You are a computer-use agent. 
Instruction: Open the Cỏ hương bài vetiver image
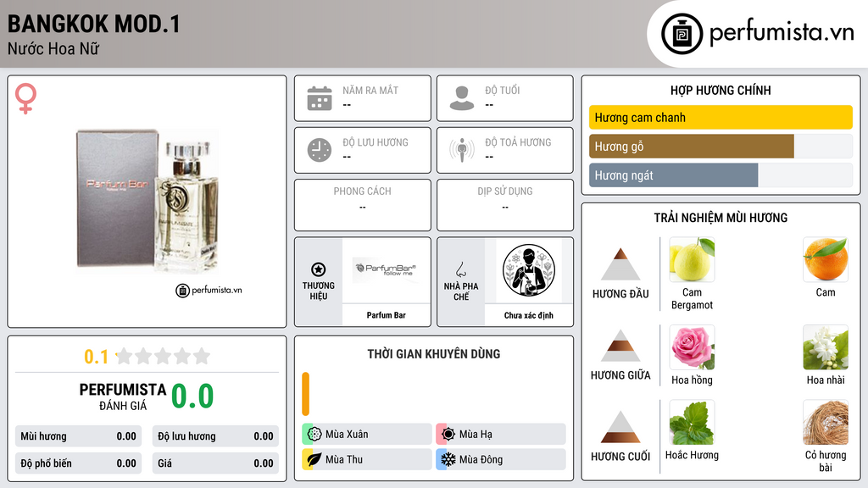(x=826, y=423)
